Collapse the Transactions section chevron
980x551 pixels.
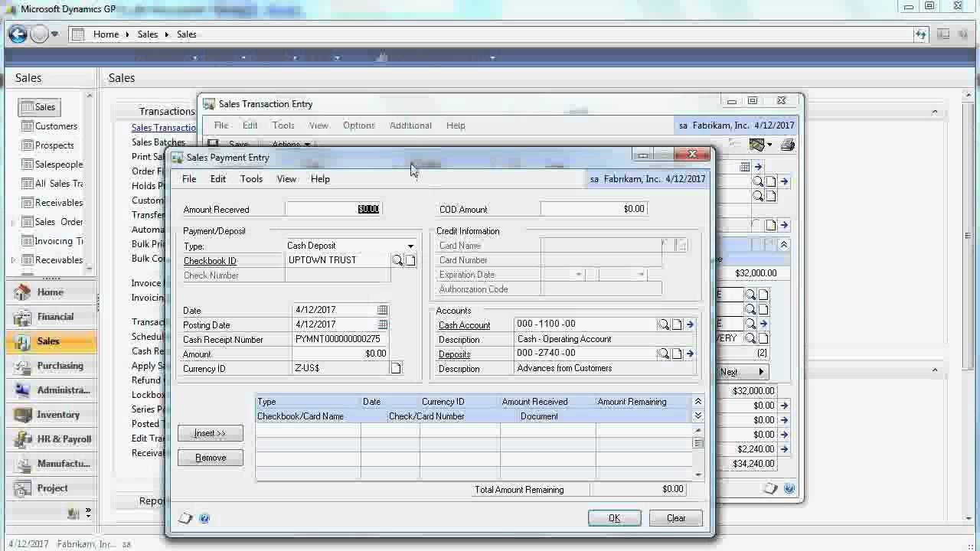(935, 112)
